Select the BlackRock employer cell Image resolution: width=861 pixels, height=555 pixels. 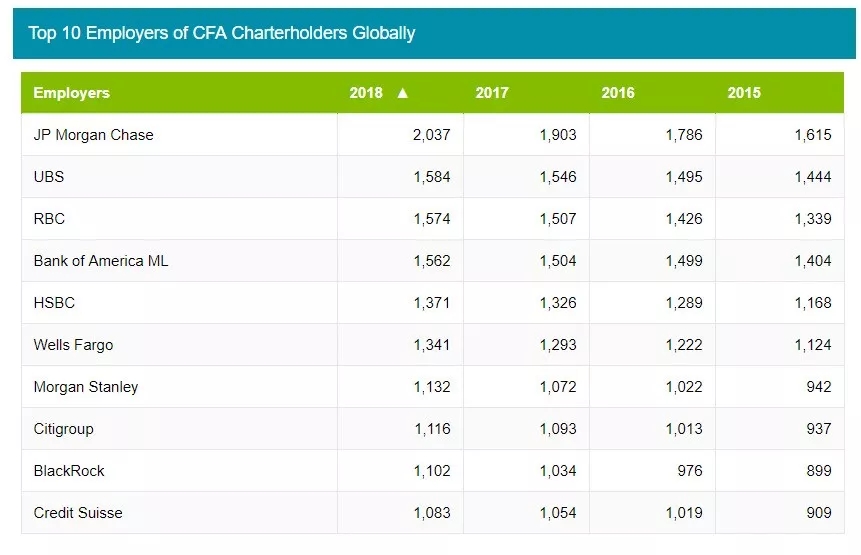69,471
